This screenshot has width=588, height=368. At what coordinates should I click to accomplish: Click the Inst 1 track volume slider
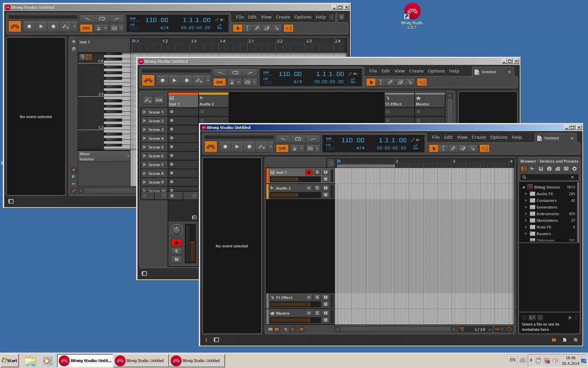pos(295,179)
